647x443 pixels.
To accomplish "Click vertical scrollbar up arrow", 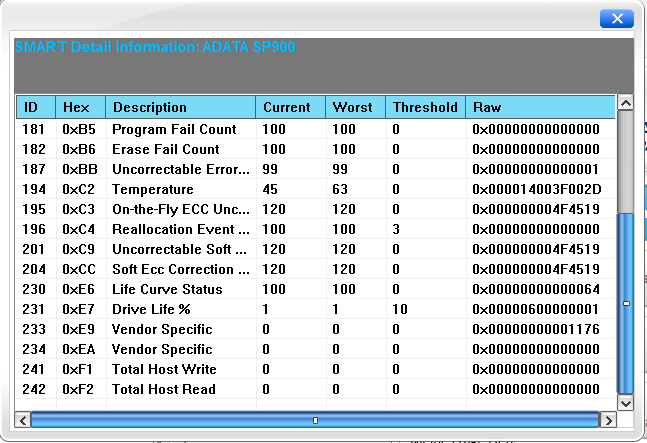I will coord(626,103).
